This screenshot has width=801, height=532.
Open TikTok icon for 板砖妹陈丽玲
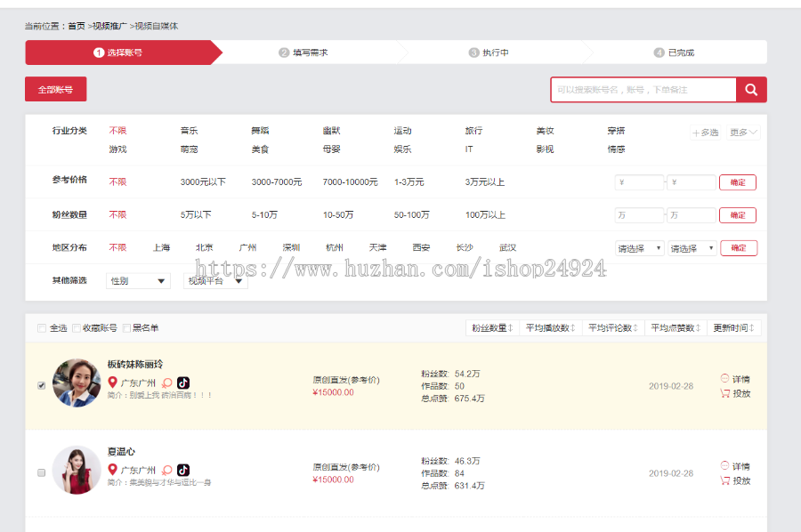[182, 383]
